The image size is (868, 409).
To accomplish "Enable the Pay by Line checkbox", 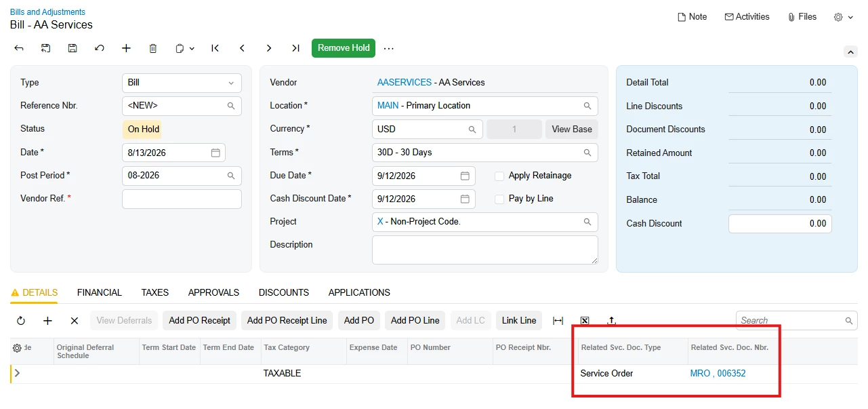I will pyautogui.click(x=499, y=199).
